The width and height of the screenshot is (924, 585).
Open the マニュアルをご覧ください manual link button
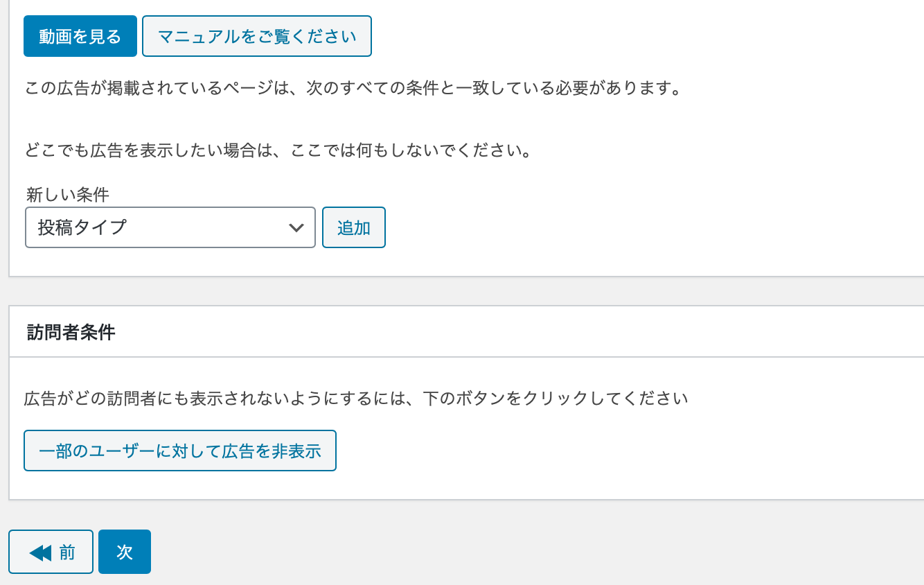(x=257, y=36)
